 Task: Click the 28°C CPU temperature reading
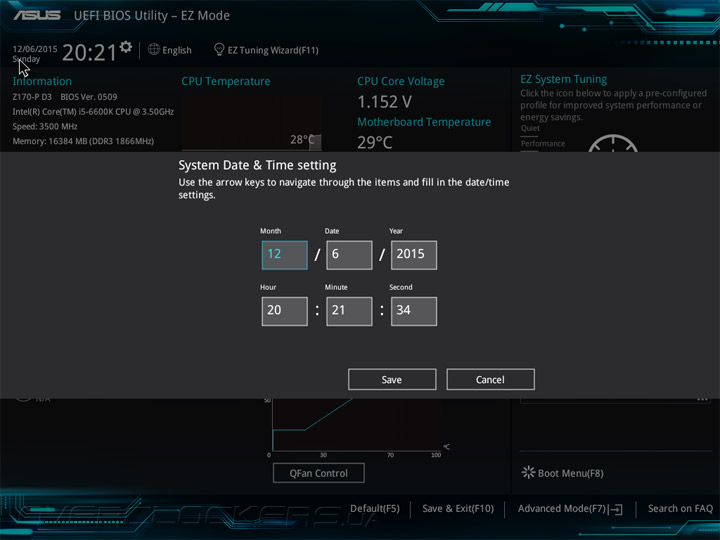tap(303, 140)
